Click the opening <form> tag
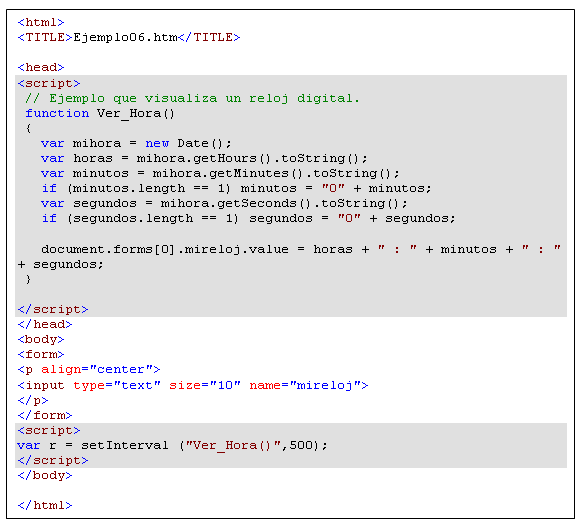Image resolution: width=583 pixels, height=526 pixels. 41,354
